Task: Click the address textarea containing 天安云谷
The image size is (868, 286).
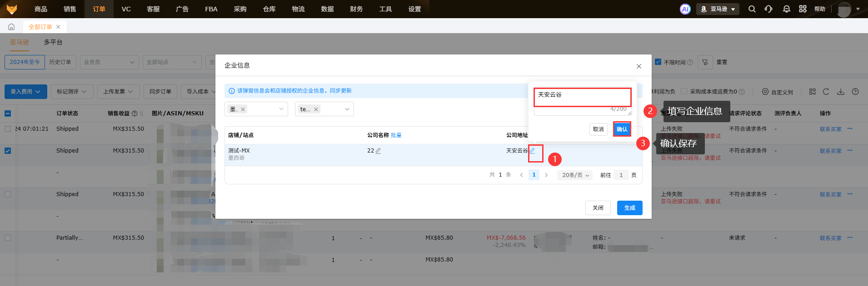Action: pyautogui.click(x=583, y=102)
